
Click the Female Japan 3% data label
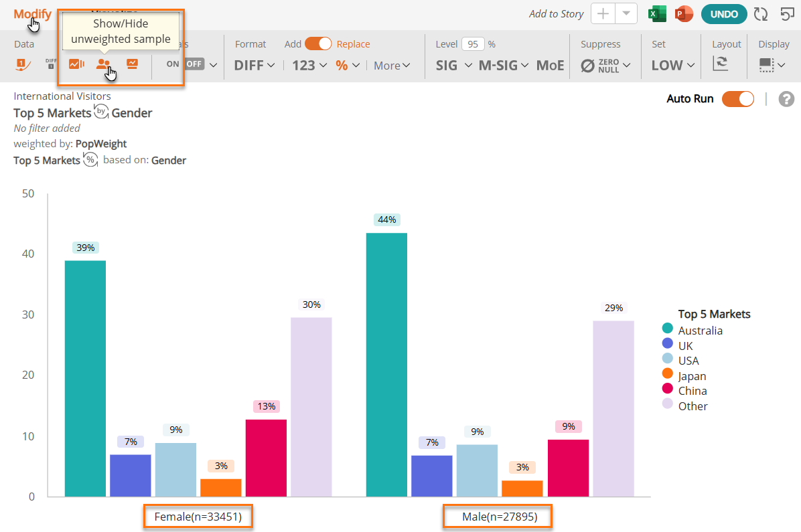coord(221,466)
